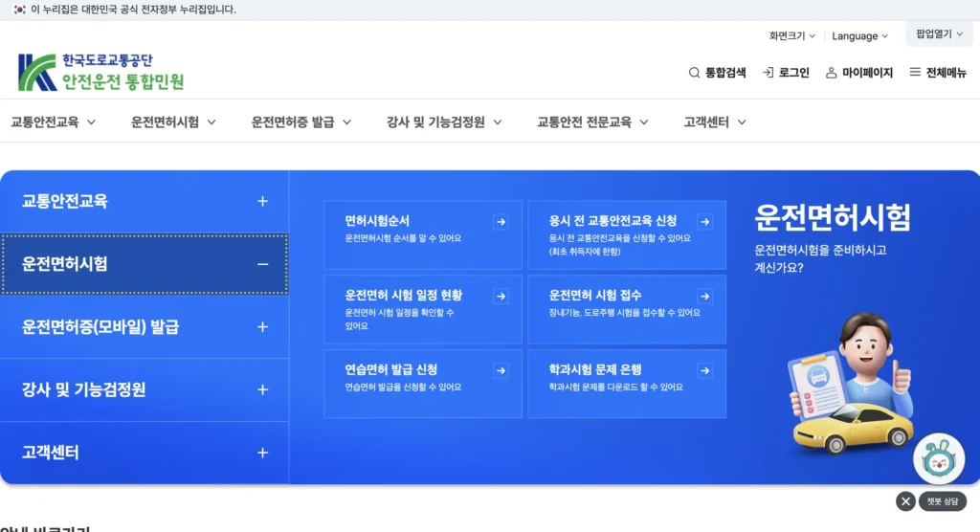The image size is (980, 532).
Task: Open 운전면허시험 top navigation menu
Action: tap(173, 122)
